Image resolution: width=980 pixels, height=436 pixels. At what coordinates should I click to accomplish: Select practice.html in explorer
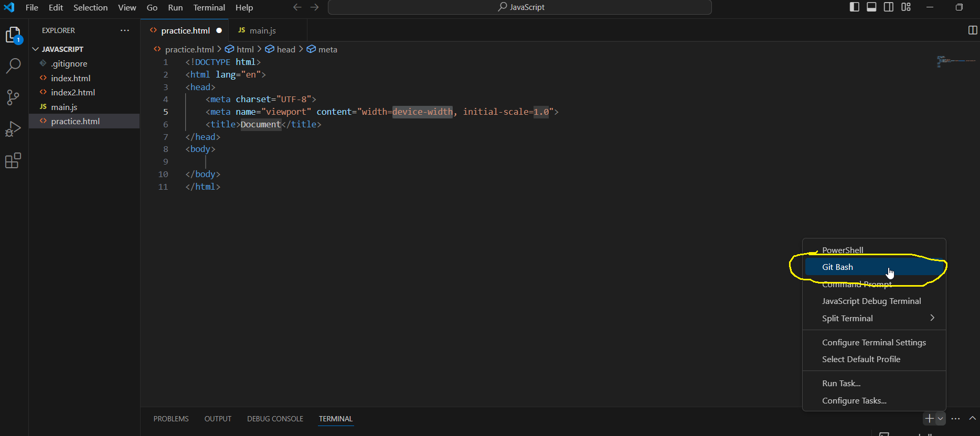(84, 121)
